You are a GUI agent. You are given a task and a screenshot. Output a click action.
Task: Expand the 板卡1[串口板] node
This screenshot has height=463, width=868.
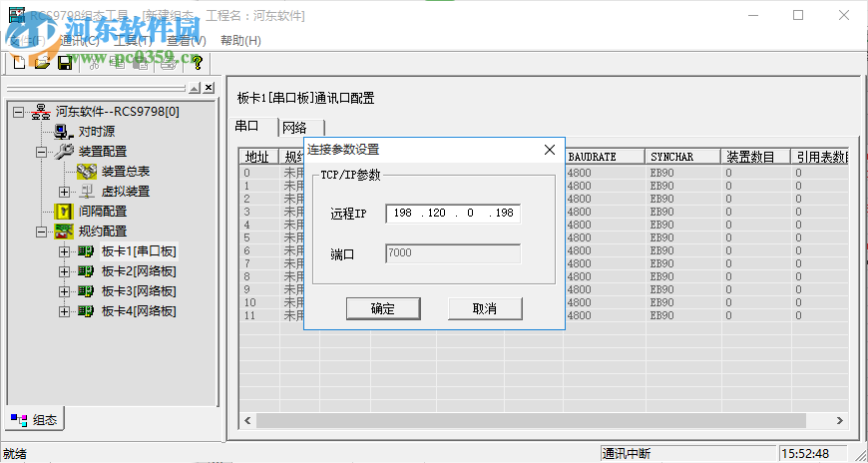point(64,251)
